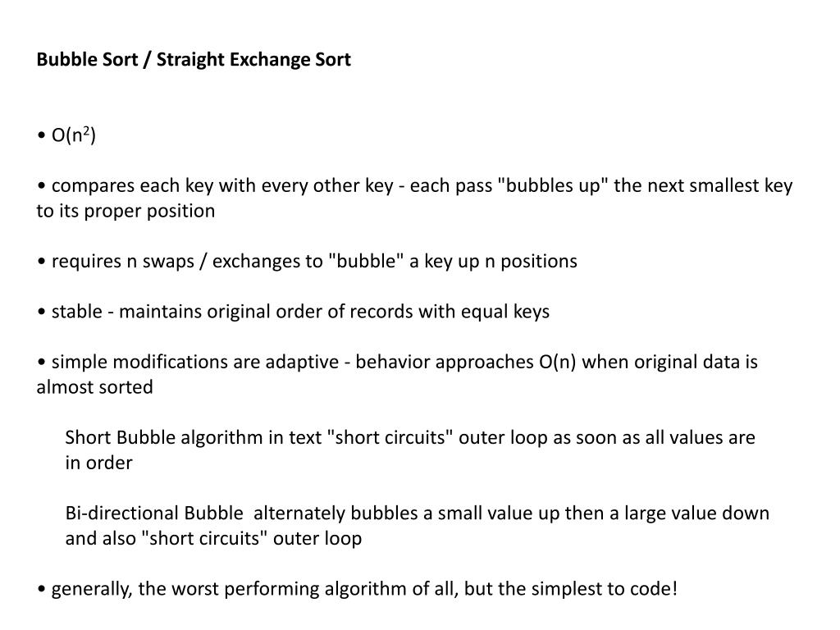Click the O(n²) complexity bullet
Screen dimensions: 840x630
pyautogui.click(x=67, y=135)
